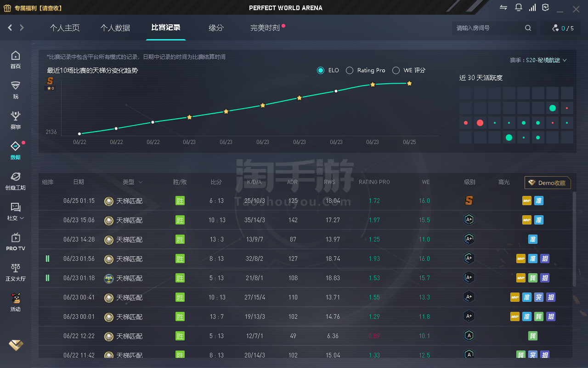Click the network signal bars icon
The image size is (588, 368).
pyautogui.click(x=532, y=8)
